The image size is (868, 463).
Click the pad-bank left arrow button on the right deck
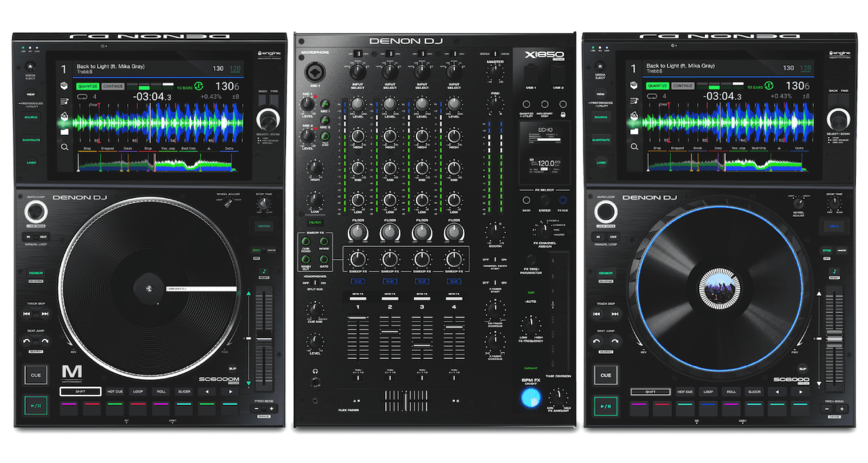pyautogui.click(x=777, y=392)
